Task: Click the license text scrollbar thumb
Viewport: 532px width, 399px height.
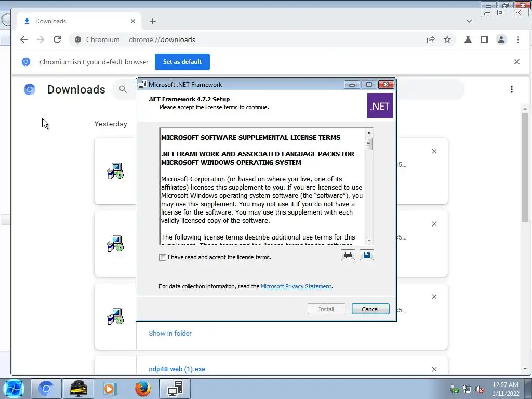Action: tap(368, 144)
